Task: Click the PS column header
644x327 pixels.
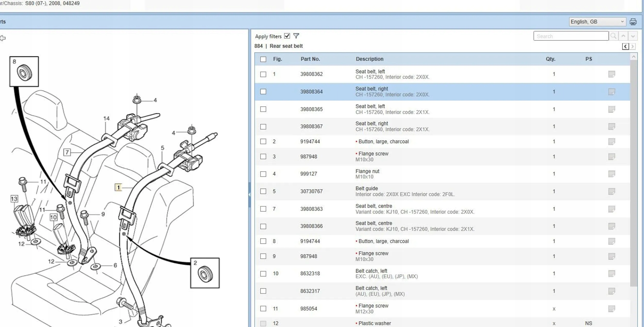Action: [589, 59]
